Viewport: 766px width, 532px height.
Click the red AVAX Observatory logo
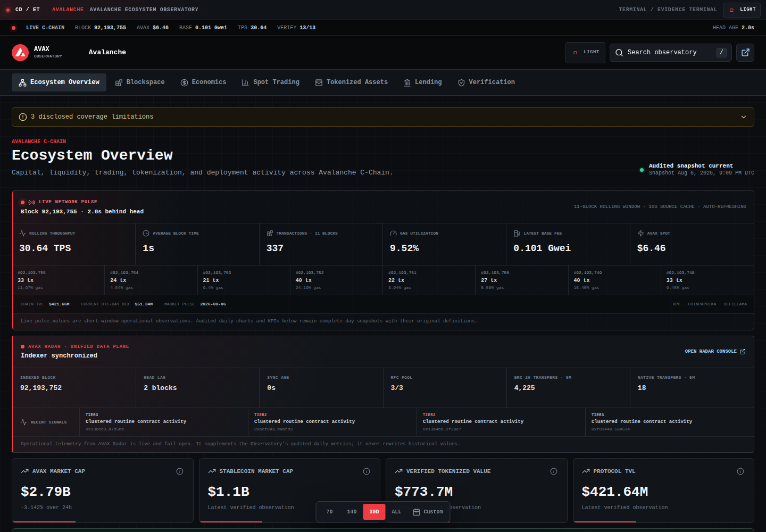[20, 52]
